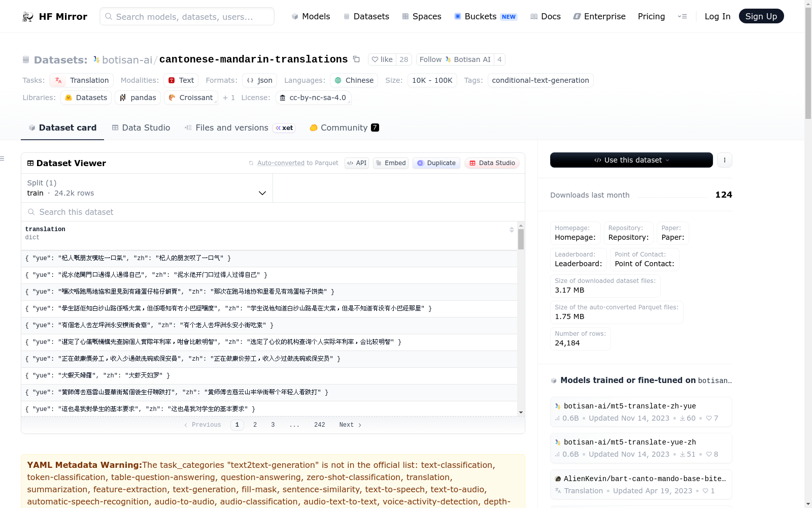Open the Models nav item

(311, 16)
